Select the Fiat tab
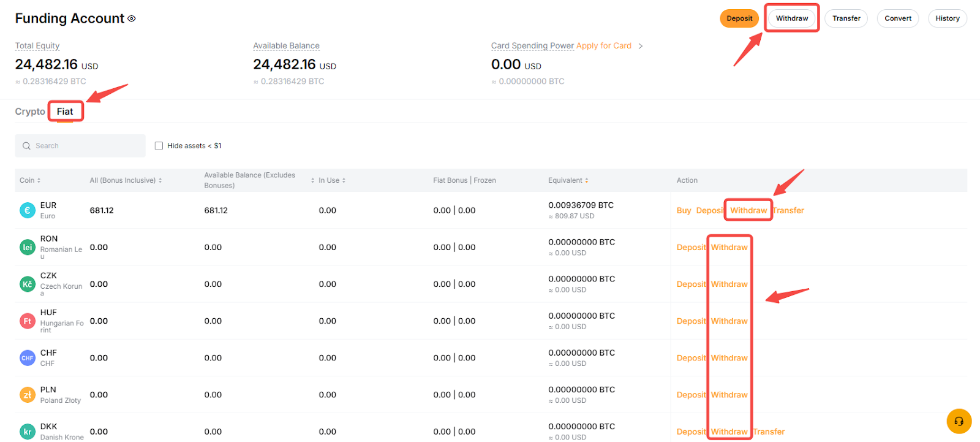The height and width of the screenshot is (442, 980). click(65, 112)
